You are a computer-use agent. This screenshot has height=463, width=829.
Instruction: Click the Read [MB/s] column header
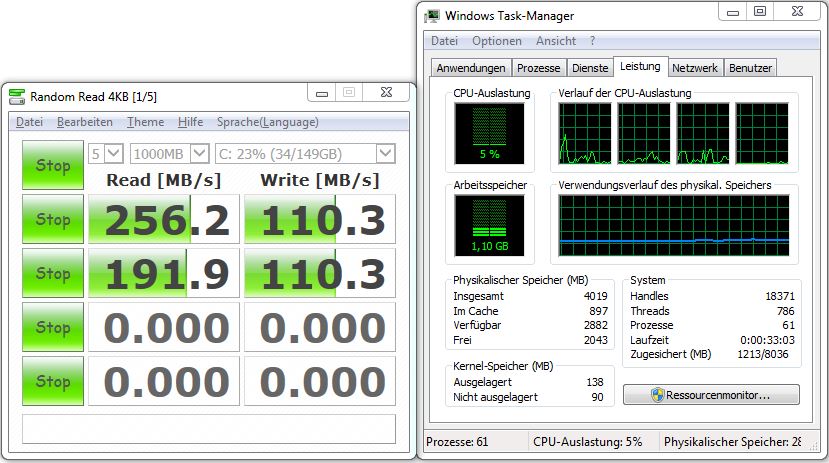[163, 180]
